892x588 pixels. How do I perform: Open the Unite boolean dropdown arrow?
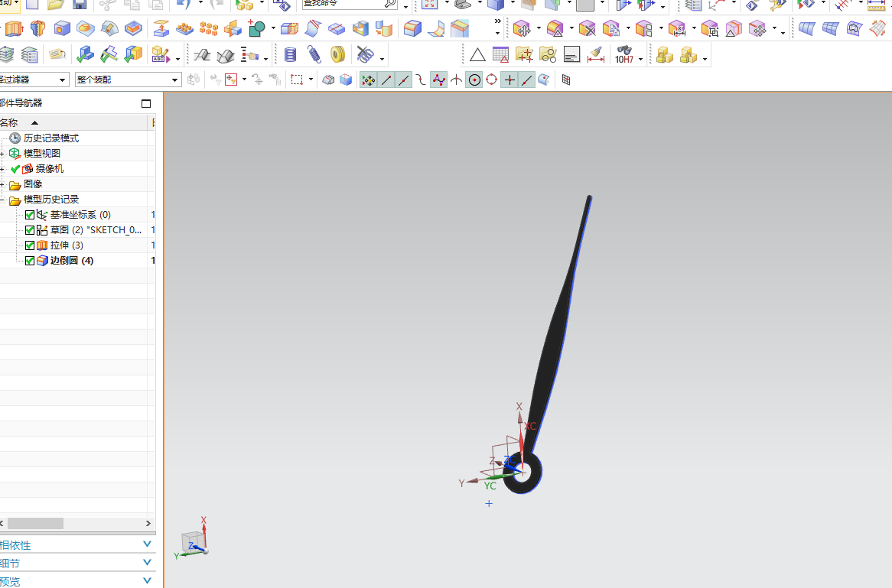(273, 28)
